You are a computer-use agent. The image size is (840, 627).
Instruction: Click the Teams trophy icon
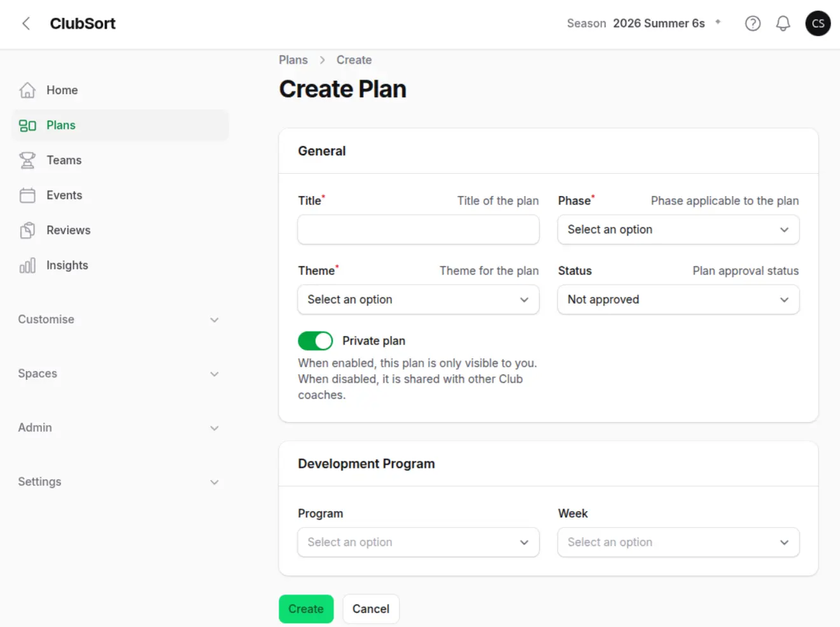coord(27,160)
